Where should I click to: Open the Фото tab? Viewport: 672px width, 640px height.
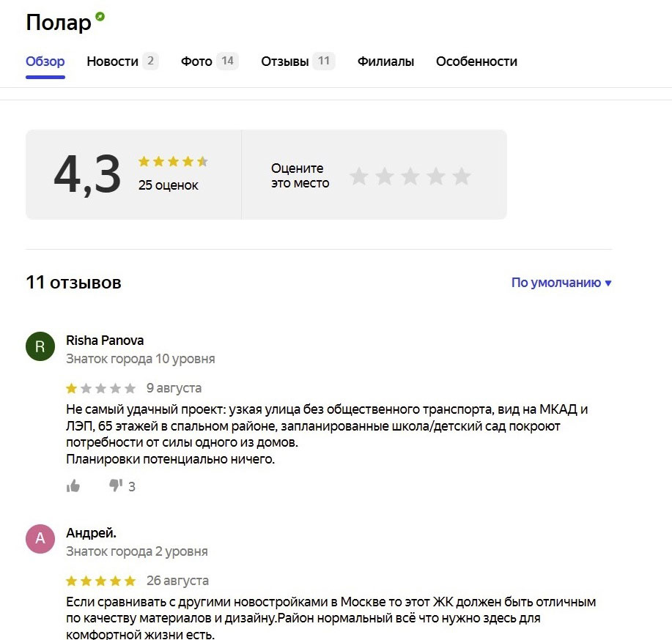(210, 62)
